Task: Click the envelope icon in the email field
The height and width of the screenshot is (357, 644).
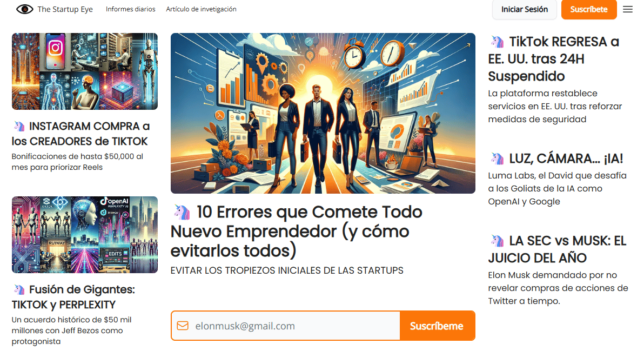Action: pos(183,326)
